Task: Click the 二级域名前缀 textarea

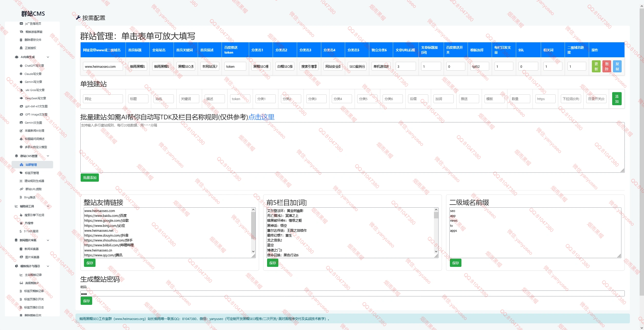Action: point(535,233)
